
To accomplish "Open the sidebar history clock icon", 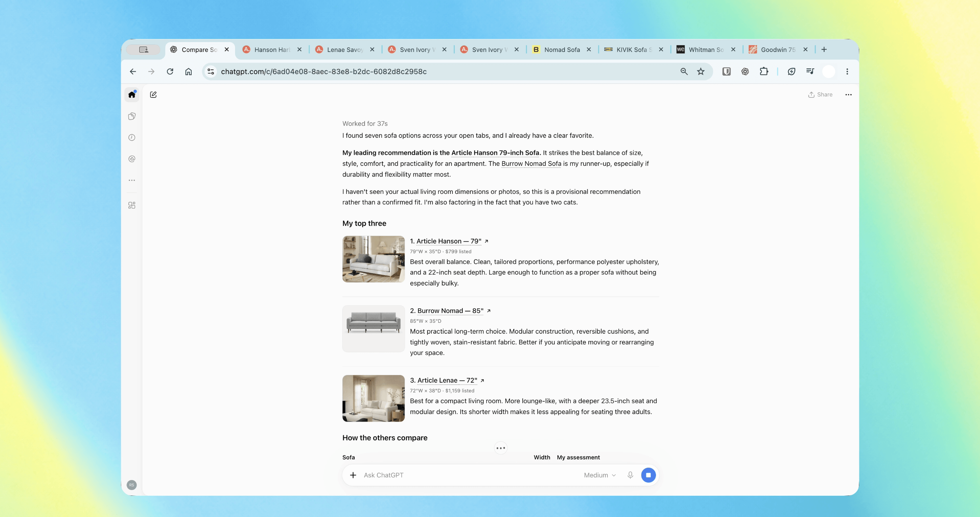I will point(132,137).
